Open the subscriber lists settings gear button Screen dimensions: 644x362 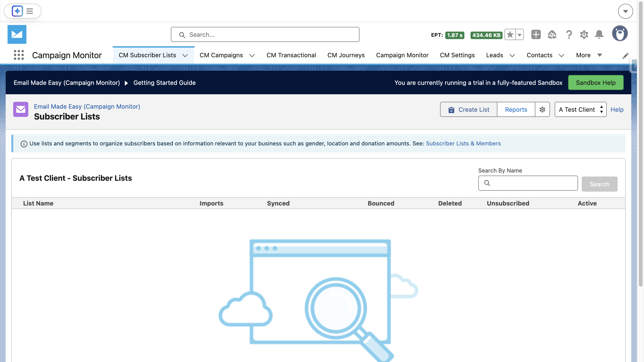(x=542, y=109)
